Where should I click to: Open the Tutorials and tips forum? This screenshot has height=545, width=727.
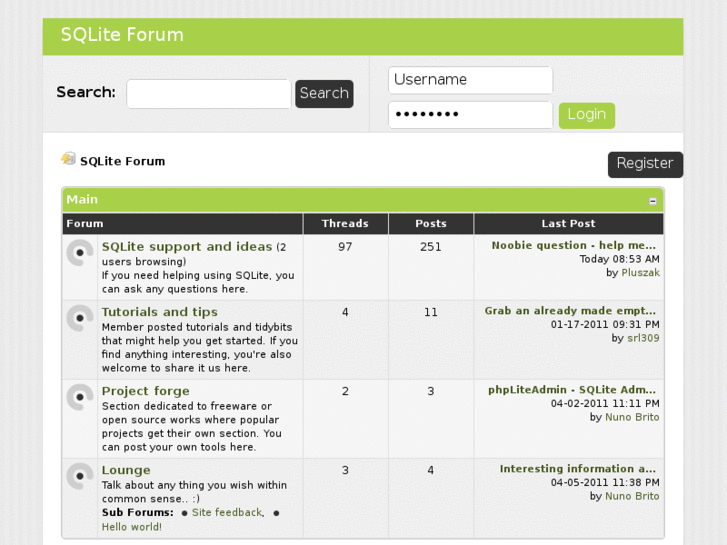coord(159,312)
